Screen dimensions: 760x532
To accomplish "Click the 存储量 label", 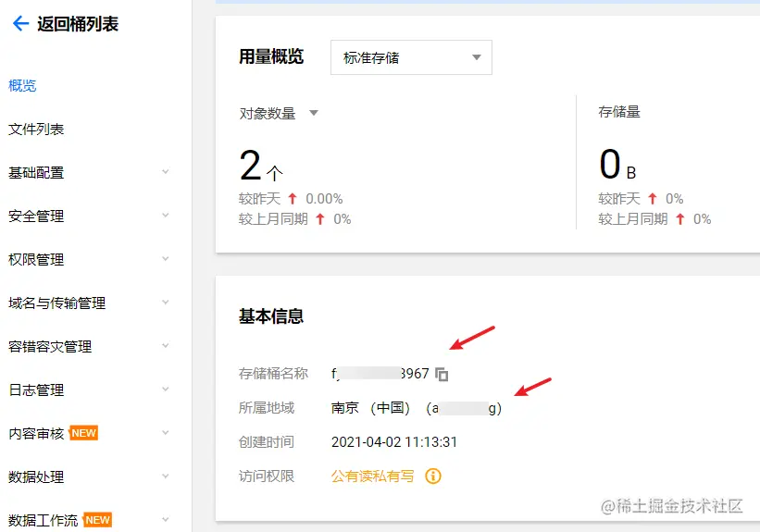I will [x=619, y=112].
